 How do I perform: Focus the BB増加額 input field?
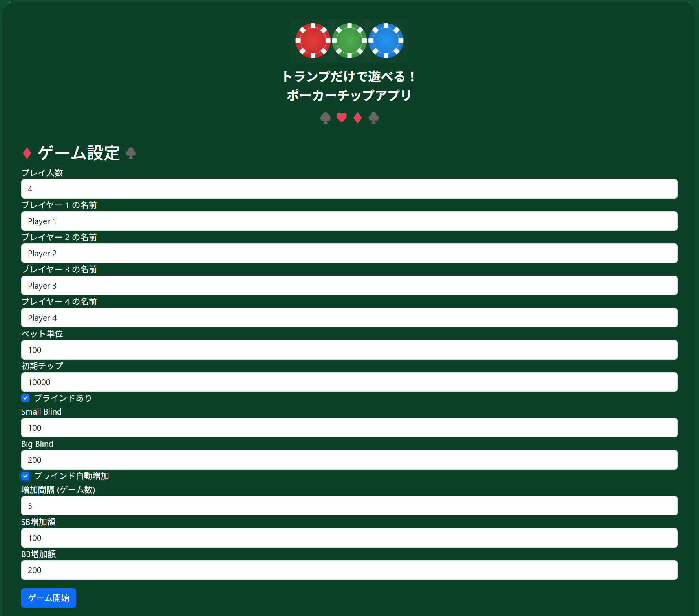pyautogui.click(x=349, y=570)
